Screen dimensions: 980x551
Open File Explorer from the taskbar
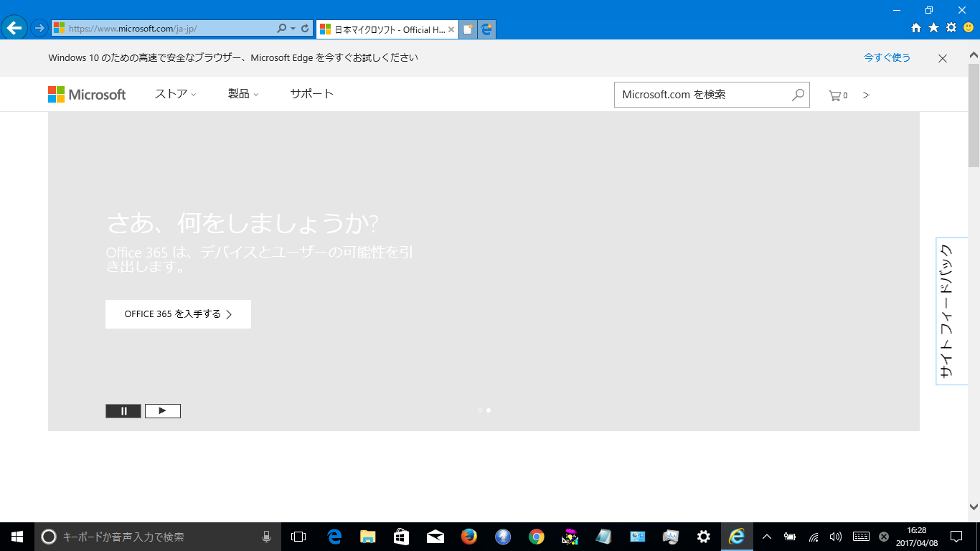pos(367,537)
